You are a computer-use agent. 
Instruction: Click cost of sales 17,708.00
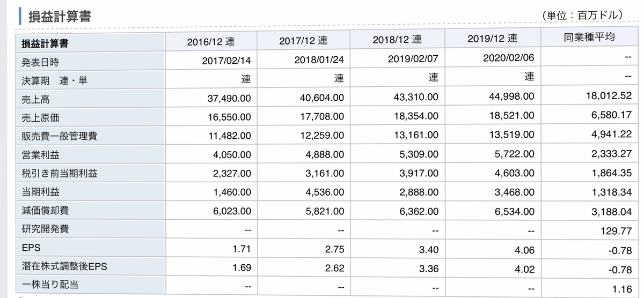click(322, 117)
